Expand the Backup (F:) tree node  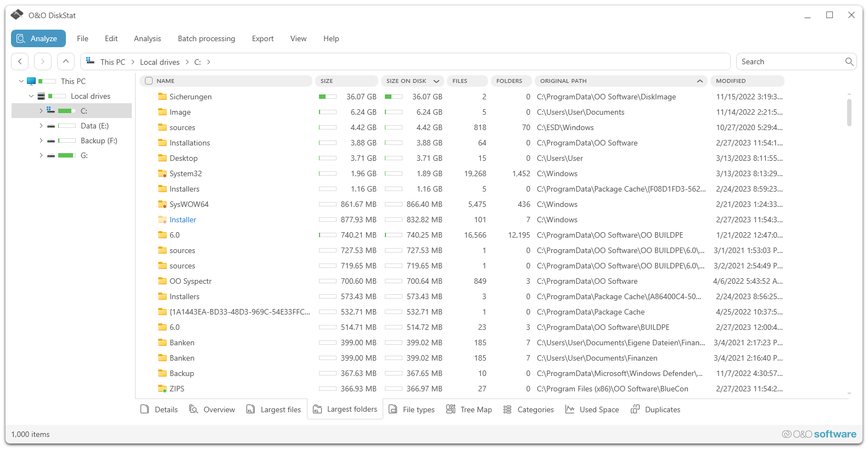coord(41,141)
